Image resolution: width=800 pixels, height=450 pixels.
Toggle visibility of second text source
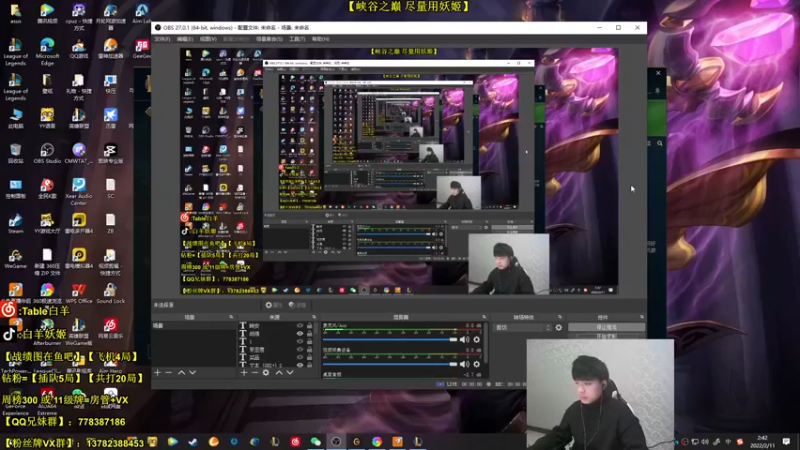pos(300,334)
